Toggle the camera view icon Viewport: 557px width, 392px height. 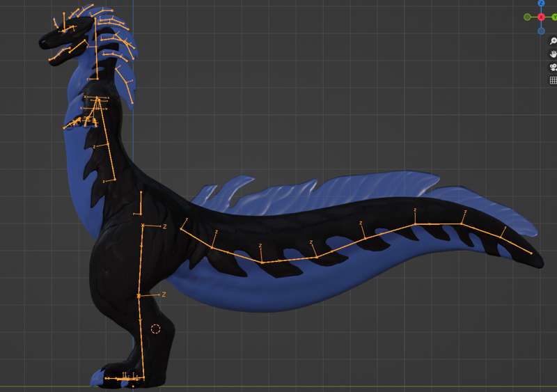[x=553, y=67]
